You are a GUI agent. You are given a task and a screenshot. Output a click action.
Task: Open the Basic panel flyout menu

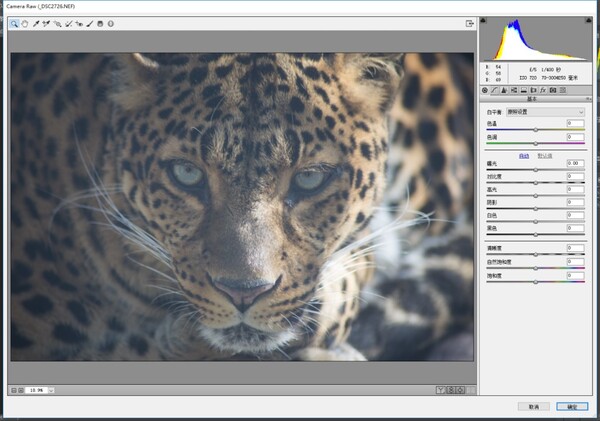588,99
